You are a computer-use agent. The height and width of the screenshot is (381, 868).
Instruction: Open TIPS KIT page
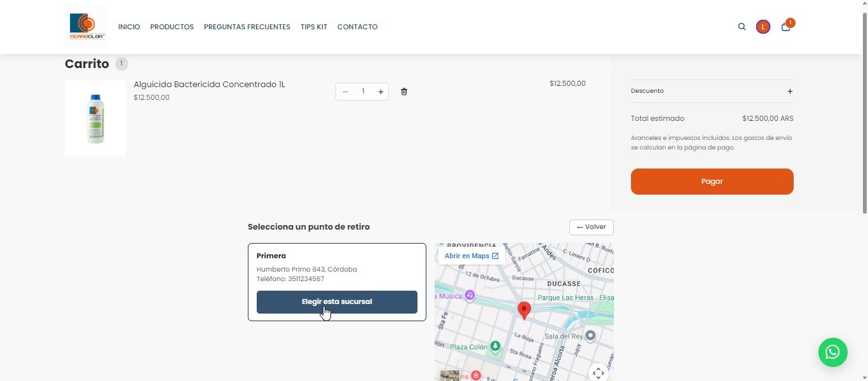tap(314, 27)
